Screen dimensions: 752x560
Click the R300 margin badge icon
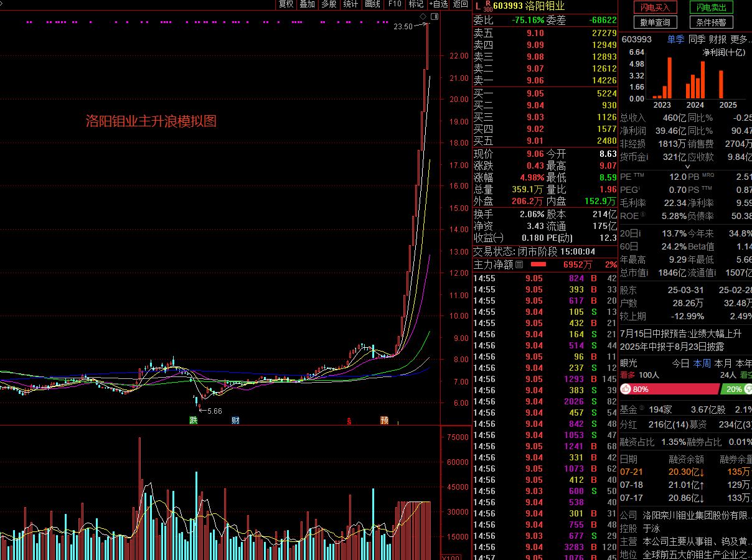coord(487,6)
